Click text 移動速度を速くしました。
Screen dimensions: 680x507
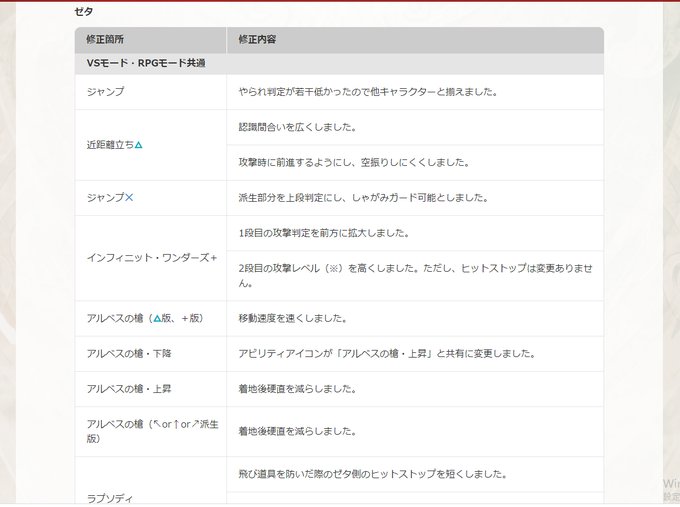293,318
